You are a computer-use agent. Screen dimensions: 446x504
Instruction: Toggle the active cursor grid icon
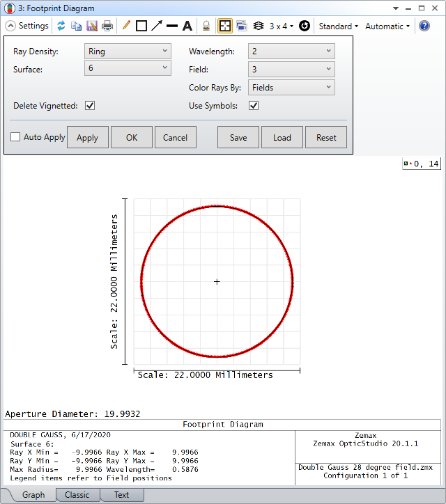pos(225,26)
